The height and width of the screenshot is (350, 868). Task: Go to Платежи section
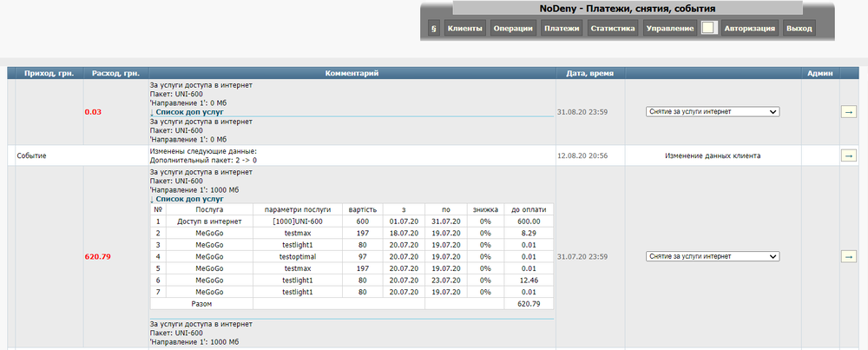coord(562,29)
